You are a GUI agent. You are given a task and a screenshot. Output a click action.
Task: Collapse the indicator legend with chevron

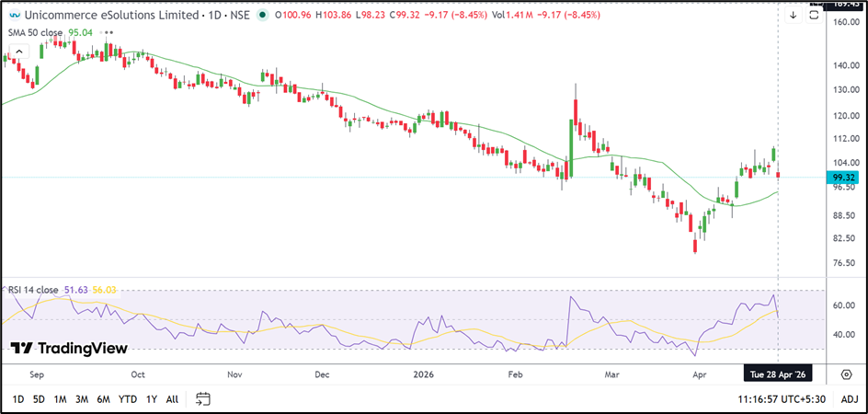[x=17, y=50]
